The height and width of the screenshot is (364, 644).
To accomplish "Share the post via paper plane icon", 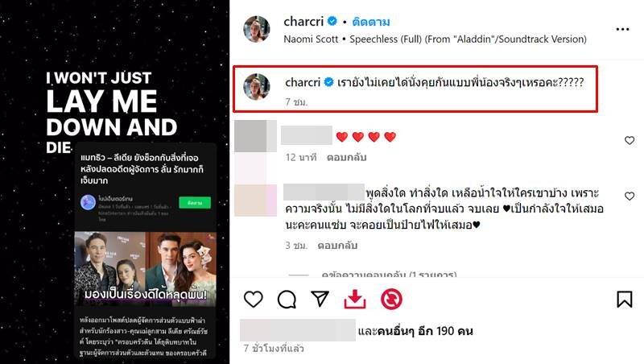I will [320, 299].
